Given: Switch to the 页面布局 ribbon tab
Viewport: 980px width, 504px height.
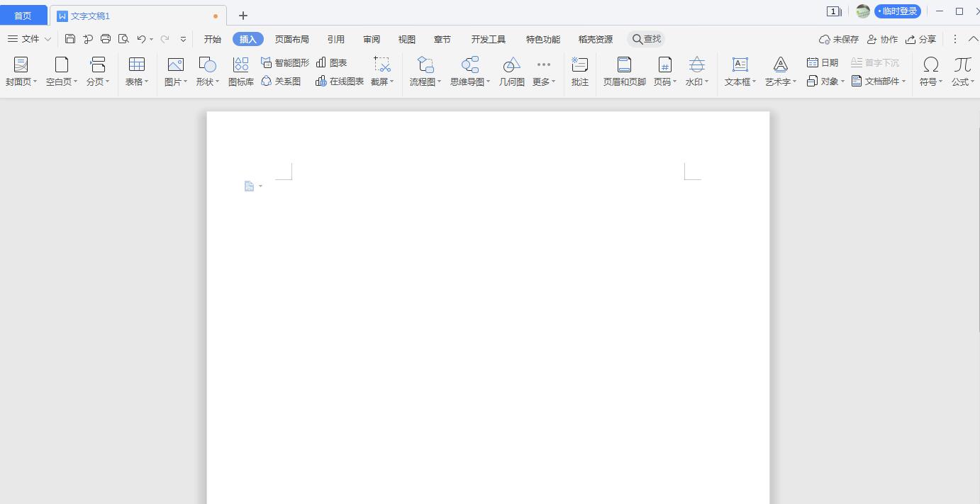Looking at the screenshot, I should pos(291,39).
